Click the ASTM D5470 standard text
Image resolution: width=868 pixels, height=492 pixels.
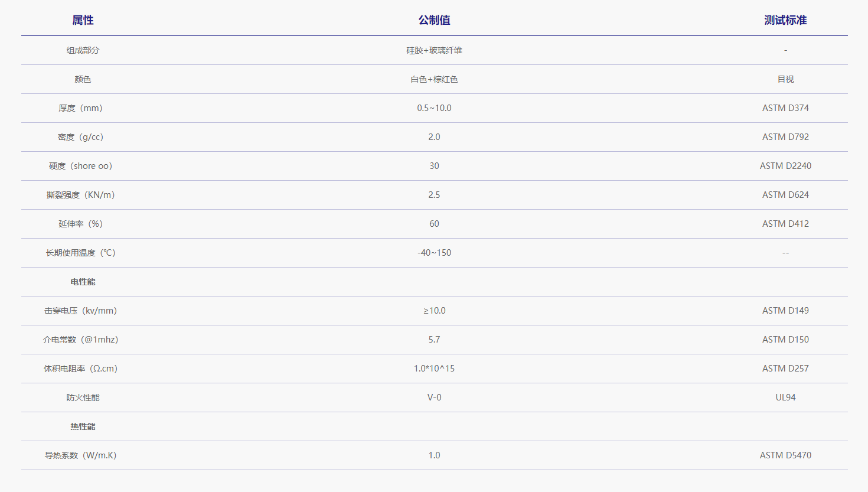click(x=785, y=455)
